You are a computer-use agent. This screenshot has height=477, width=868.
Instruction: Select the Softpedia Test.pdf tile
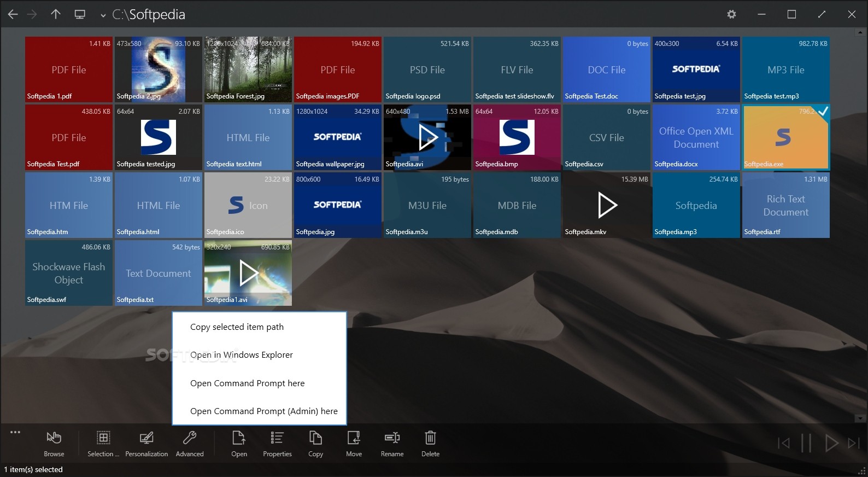pyautogui.click(x=69, y=137)
